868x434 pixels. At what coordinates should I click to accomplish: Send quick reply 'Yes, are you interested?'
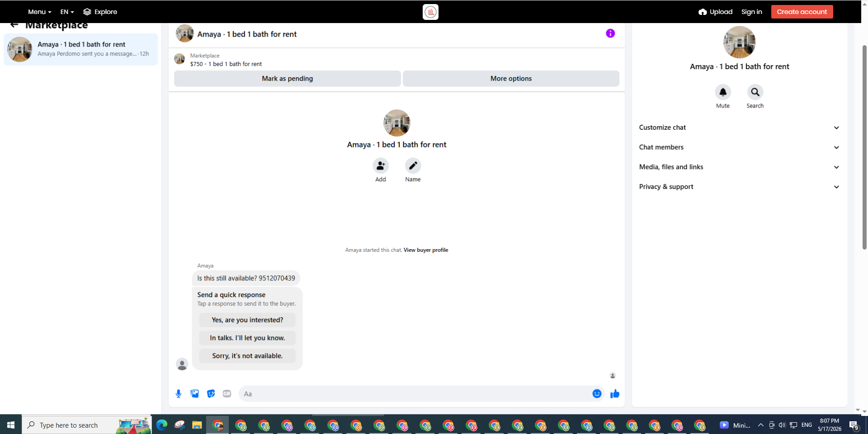[247, 320]
